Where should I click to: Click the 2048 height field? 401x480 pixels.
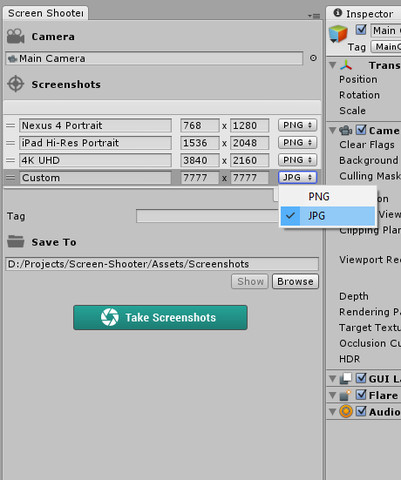249,143
